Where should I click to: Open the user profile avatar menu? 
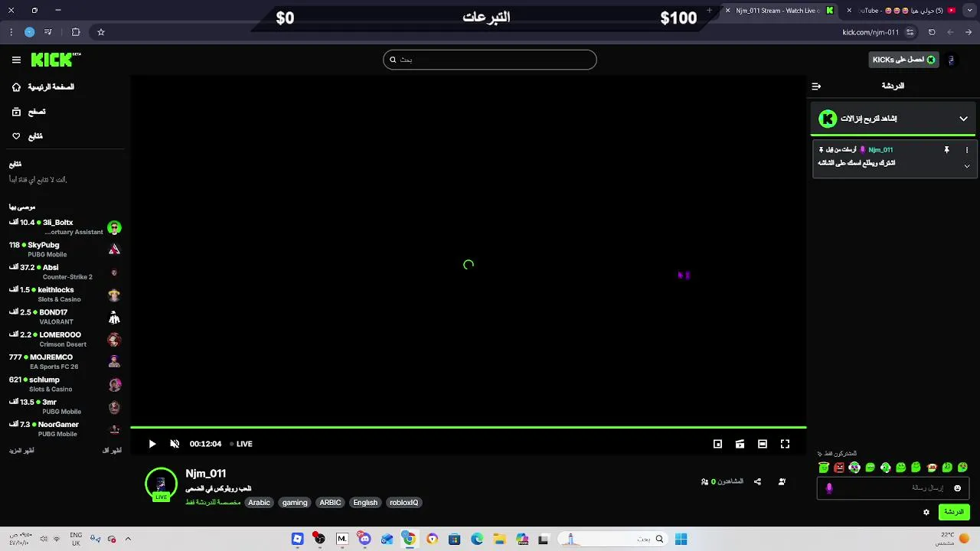[x=952, y=60]
